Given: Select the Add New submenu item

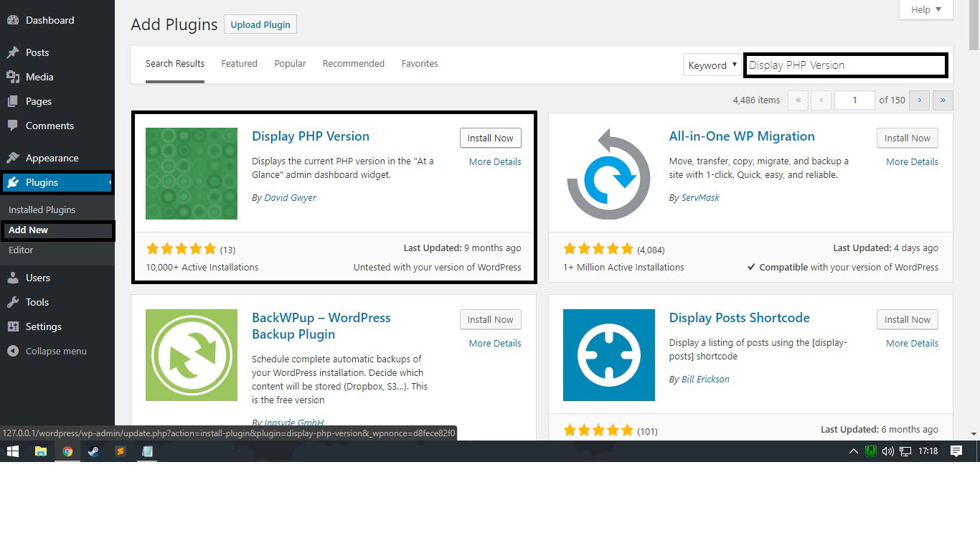Looking at the screenshot, I should (28, 230).
